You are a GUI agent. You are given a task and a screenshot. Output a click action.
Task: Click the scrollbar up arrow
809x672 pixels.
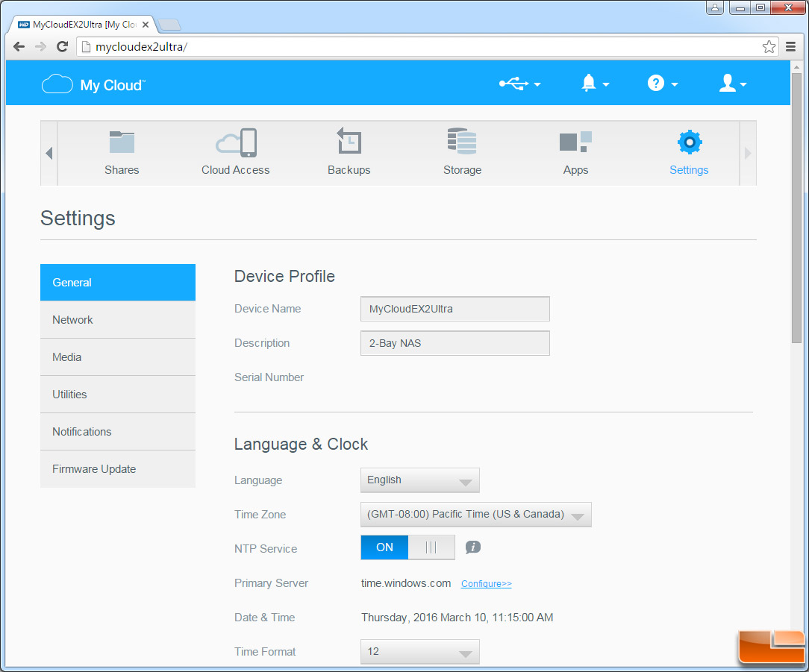pos(796,66)
